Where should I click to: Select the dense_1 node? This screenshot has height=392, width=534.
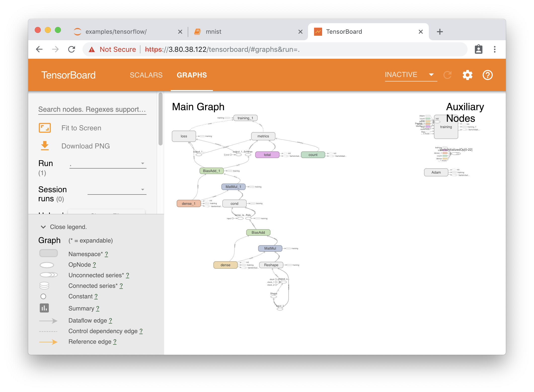click(x=188, y=204)
